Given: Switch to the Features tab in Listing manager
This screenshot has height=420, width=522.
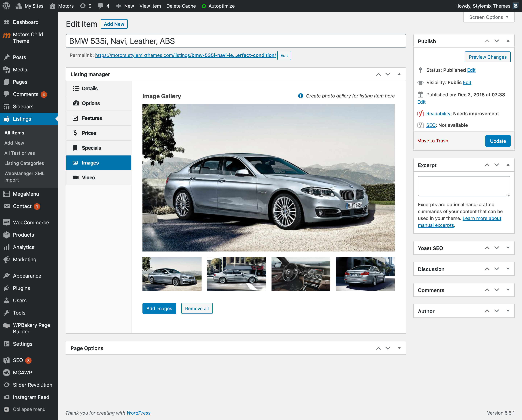Looking at the screenshot, I should [92, 118].
